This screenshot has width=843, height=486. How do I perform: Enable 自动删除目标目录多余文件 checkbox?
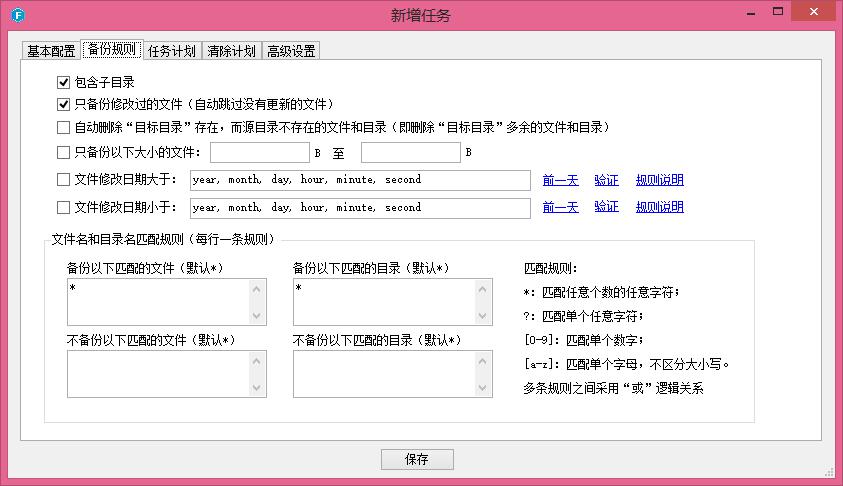(63, 127)
